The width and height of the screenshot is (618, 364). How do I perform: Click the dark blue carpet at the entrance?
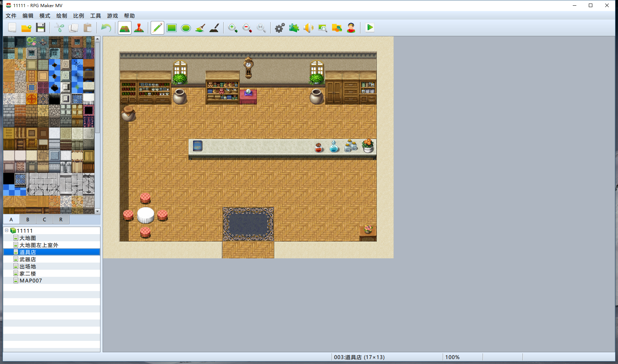pyautogui.click(x=248, y=224)
